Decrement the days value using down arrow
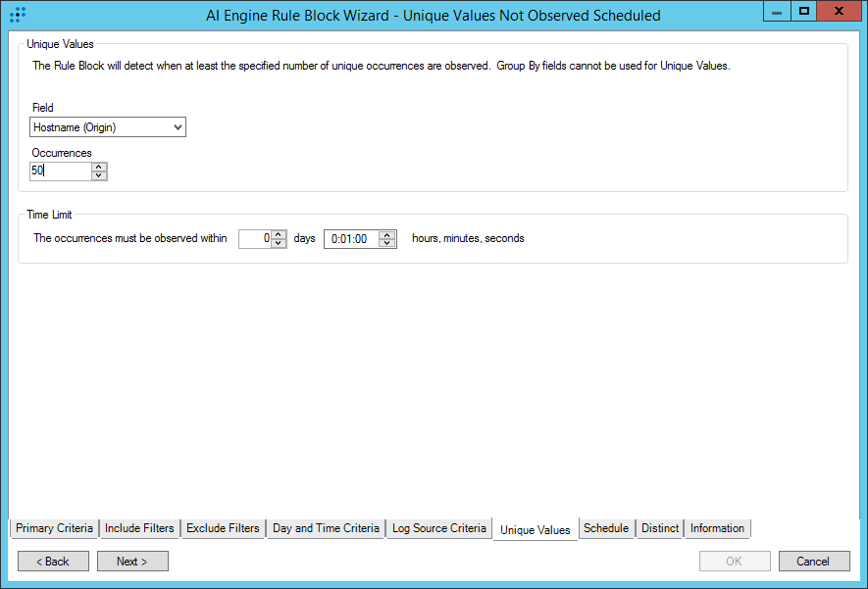This screenshot has height=589, width=868. pos(279,243)
